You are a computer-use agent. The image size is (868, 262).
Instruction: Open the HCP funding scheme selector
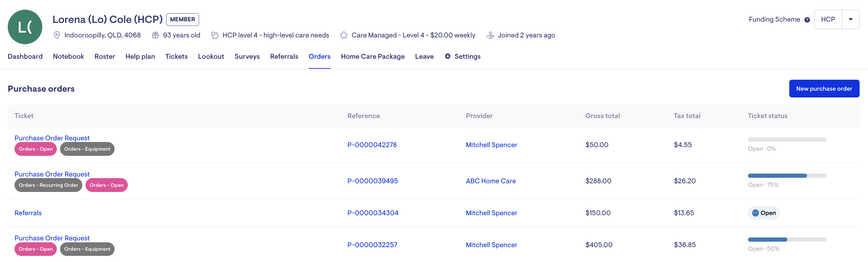(x=828, y=20)
